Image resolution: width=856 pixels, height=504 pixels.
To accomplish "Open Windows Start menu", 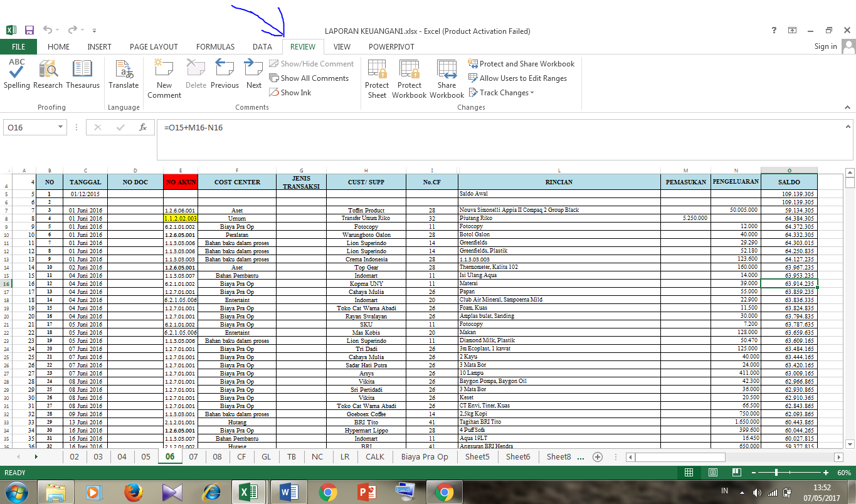I will (x=17, y=492).
